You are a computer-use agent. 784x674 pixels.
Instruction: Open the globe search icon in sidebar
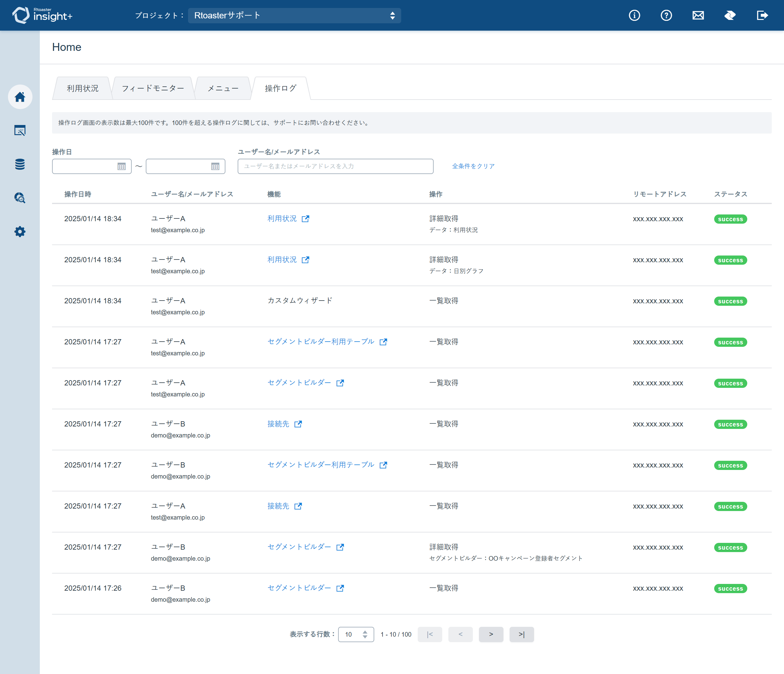click(x=20, y=198)
